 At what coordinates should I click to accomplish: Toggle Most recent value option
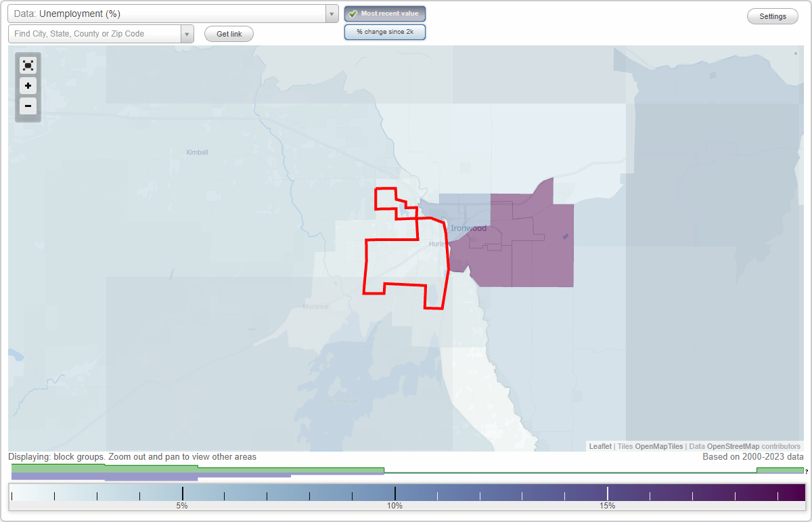pos(385,14)
